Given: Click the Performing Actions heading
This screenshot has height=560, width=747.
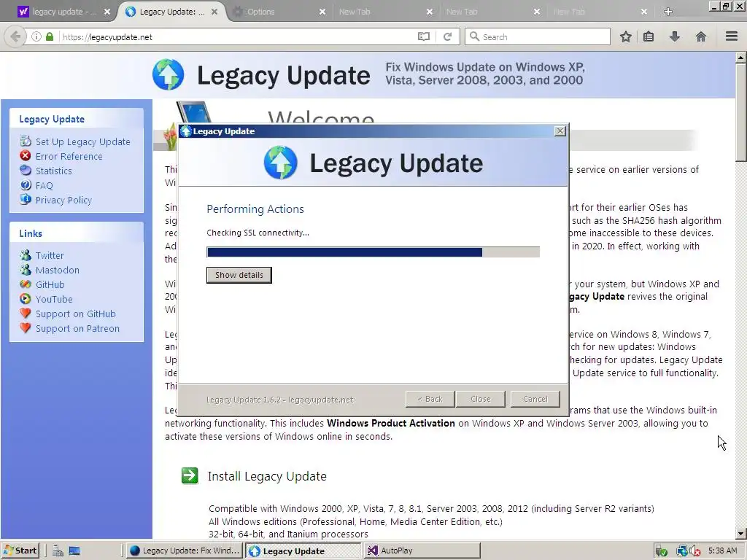Looking at the screenshot, I should coord(255,209).
